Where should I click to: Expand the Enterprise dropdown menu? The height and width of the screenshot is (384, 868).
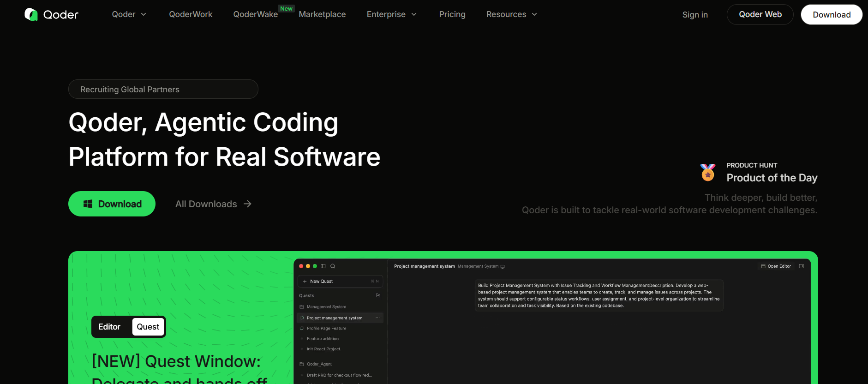tap(392, 14)
